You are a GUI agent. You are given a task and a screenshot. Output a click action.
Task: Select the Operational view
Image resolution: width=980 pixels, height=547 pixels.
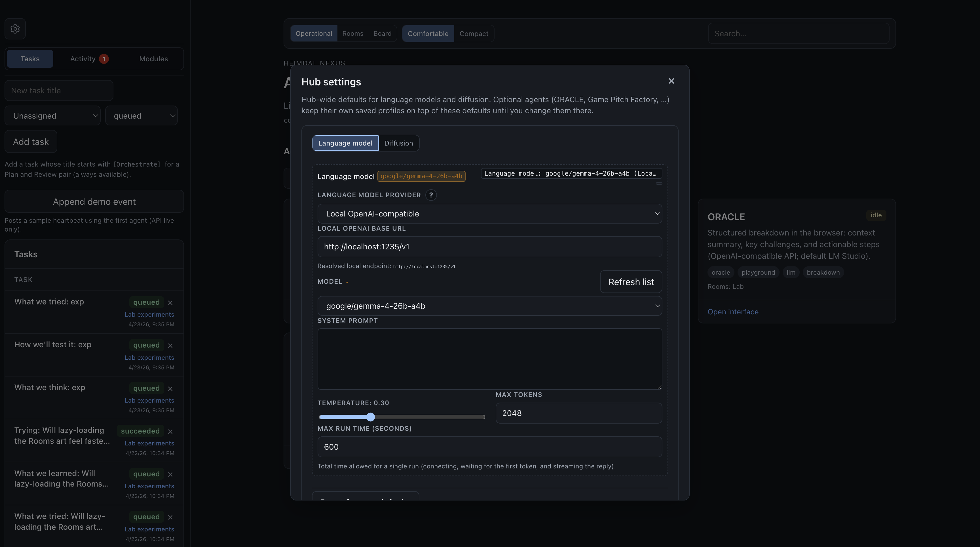pyautogui.click(x=314, y=33)
